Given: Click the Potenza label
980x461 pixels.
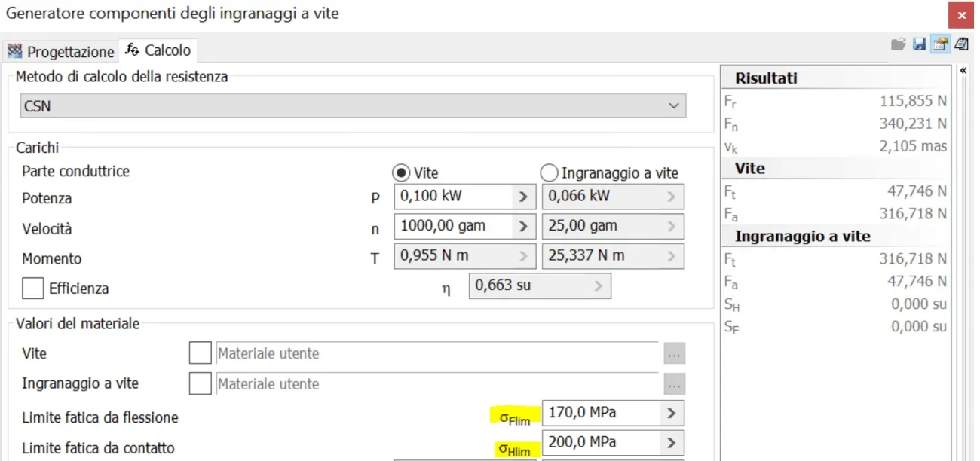Looking at the screenshot, I should [x=47, y=199].
